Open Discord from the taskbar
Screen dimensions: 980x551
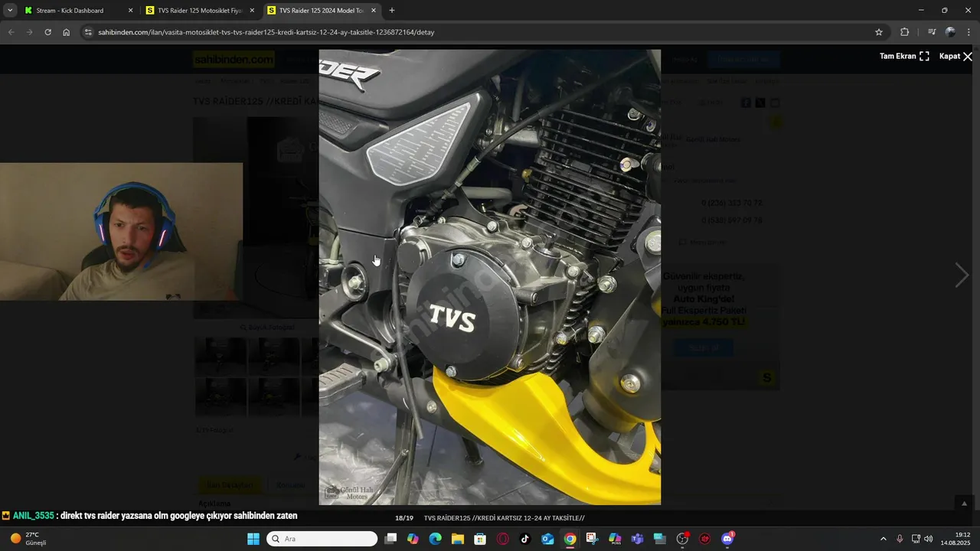(x=727, y=539)
